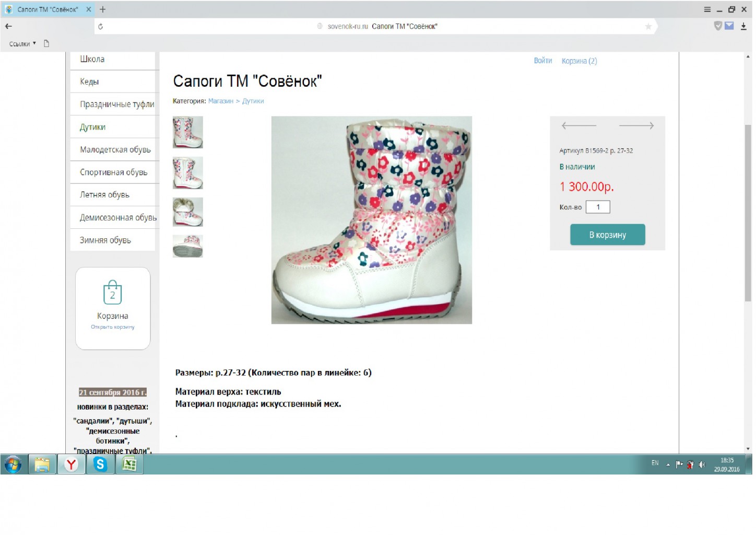Open the browser downloads arrow icon

coord(743,26)
